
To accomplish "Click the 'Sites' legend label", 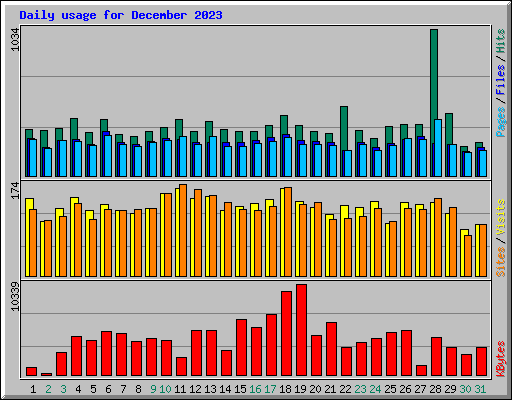I will pos(501,262).
